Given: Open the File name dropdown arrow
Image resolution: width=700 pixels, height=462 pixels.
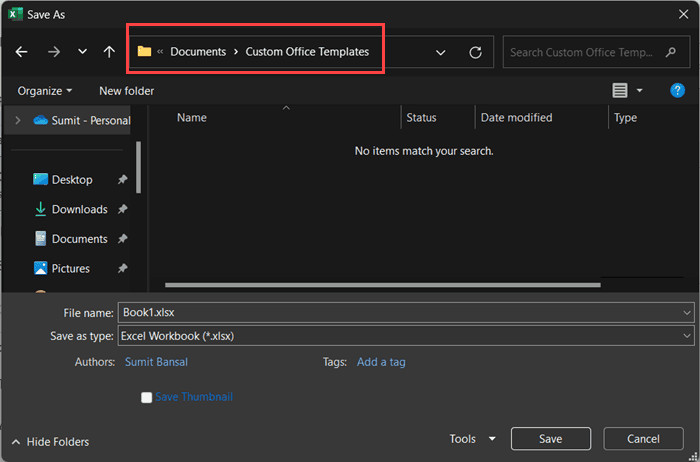Looking at the screenshot, I should tap(687, 313).
